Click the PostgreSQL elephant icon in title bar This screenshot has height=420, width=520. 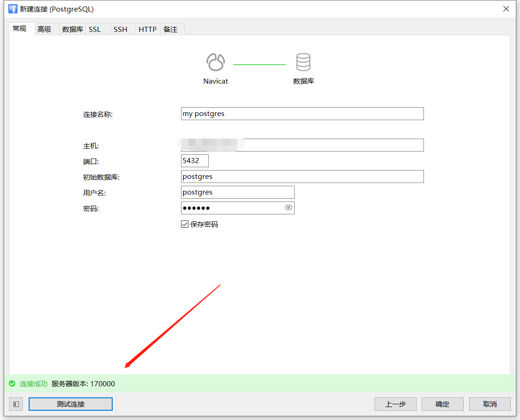coord(12,9)
